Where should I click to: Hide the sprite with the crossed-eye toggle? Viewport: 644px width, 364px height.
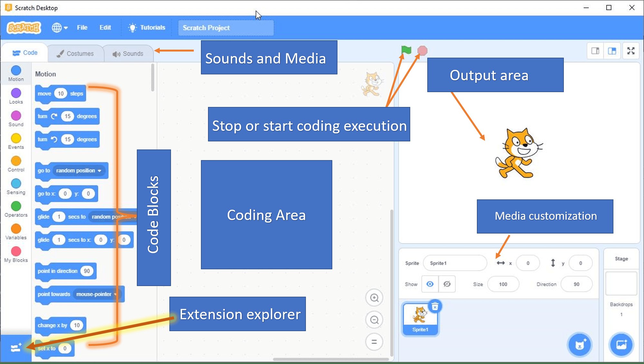click(x=447, y=284)
